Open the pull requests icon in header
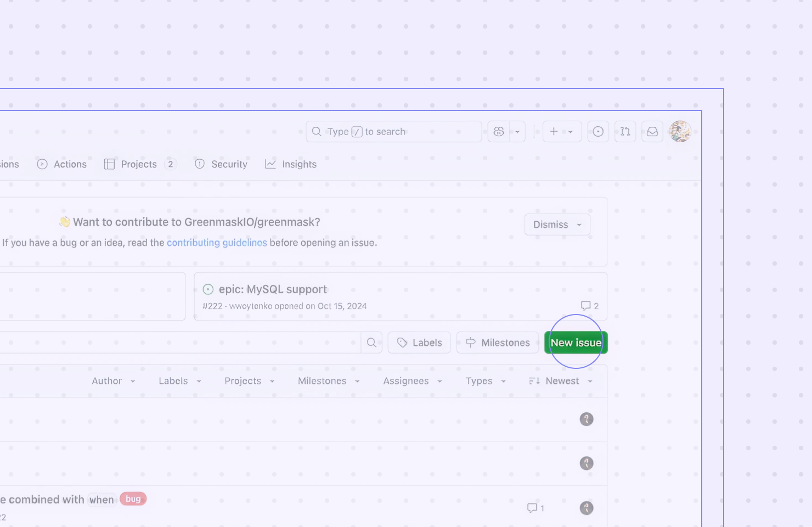 (x=625, y=132)
